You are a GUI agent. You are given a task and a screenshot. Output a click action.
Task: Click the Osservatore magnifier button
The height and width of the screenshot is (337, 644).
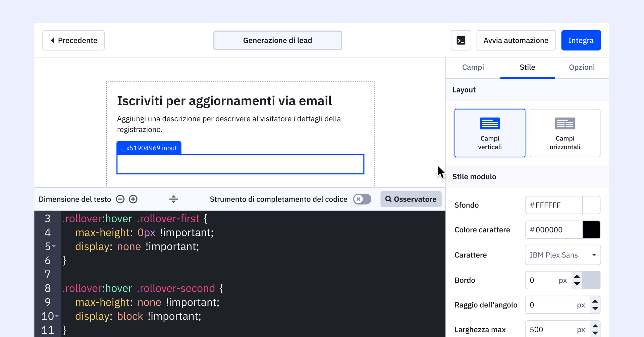411,199
